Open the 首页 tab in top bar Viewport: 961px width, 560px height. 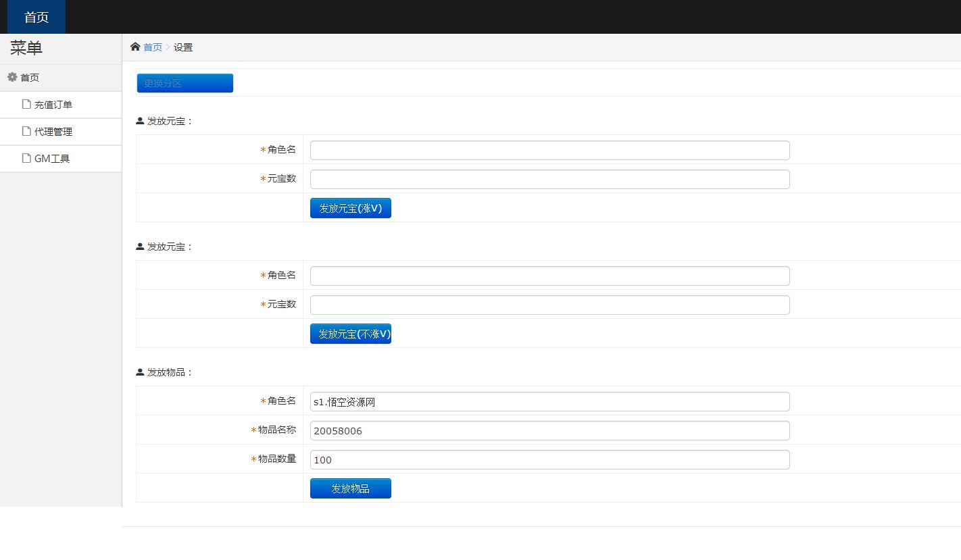tap(36, 17)
